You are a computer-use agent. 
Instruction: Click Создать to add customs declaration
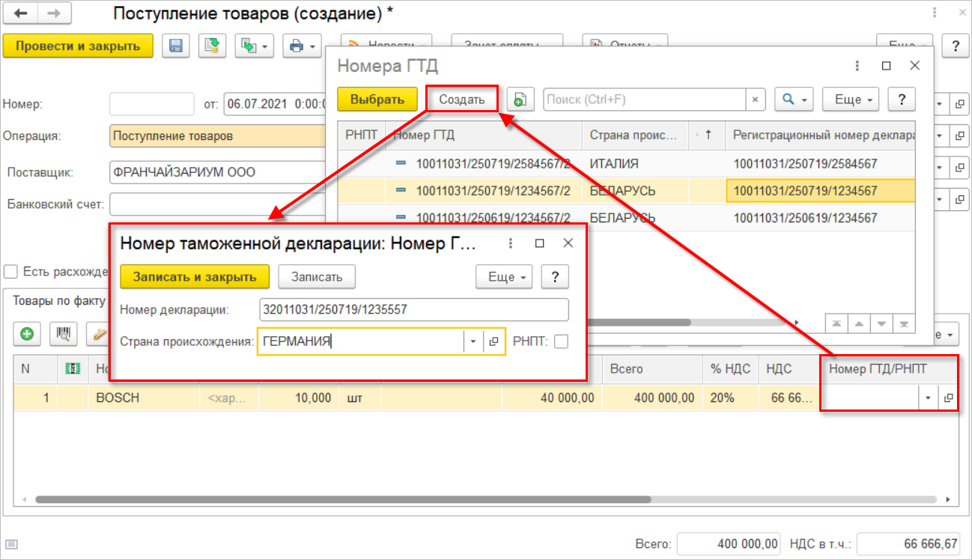462,99
